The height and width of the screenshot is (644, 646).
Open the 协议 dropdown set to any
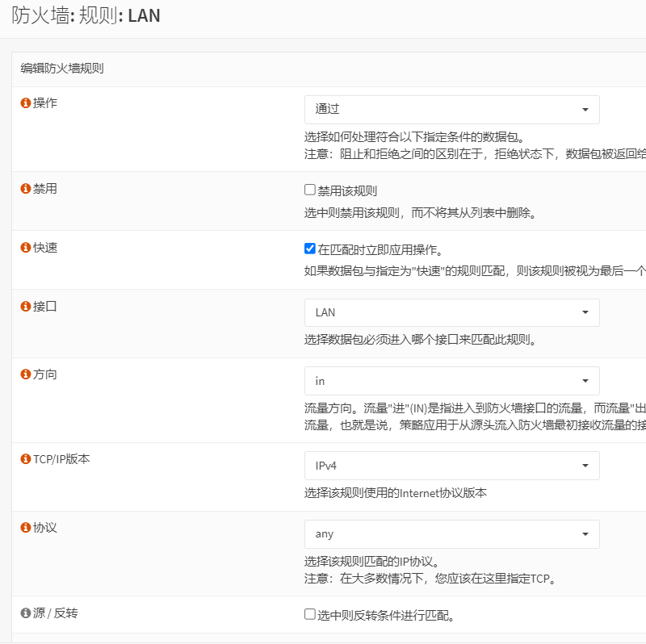[x=451, y=534]
